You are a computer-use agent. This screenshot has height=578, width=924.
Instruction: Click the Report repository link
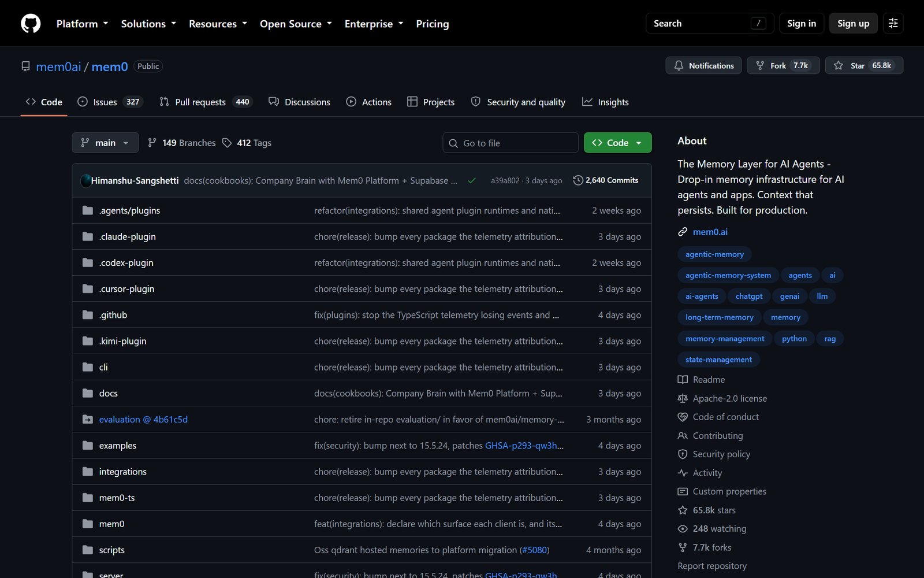tap(712, 566)
